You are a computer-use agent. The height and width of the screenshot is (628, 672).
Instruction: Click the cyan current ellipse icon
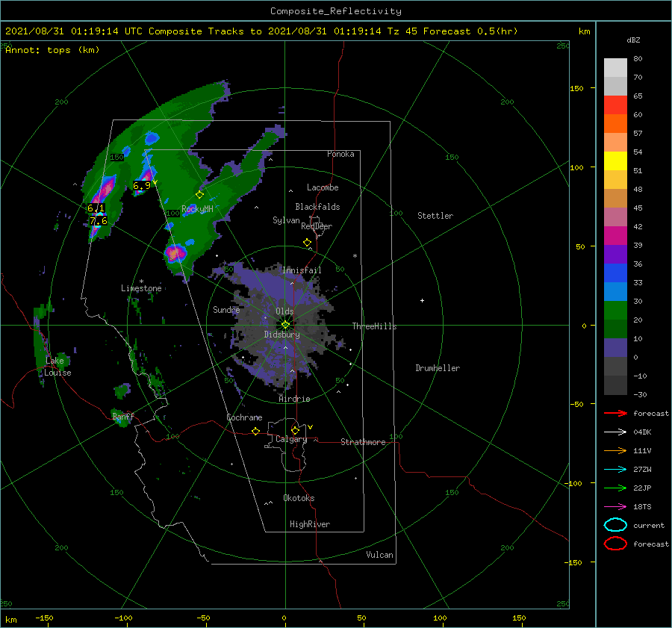pyautogui.click(x=615, y=525)
